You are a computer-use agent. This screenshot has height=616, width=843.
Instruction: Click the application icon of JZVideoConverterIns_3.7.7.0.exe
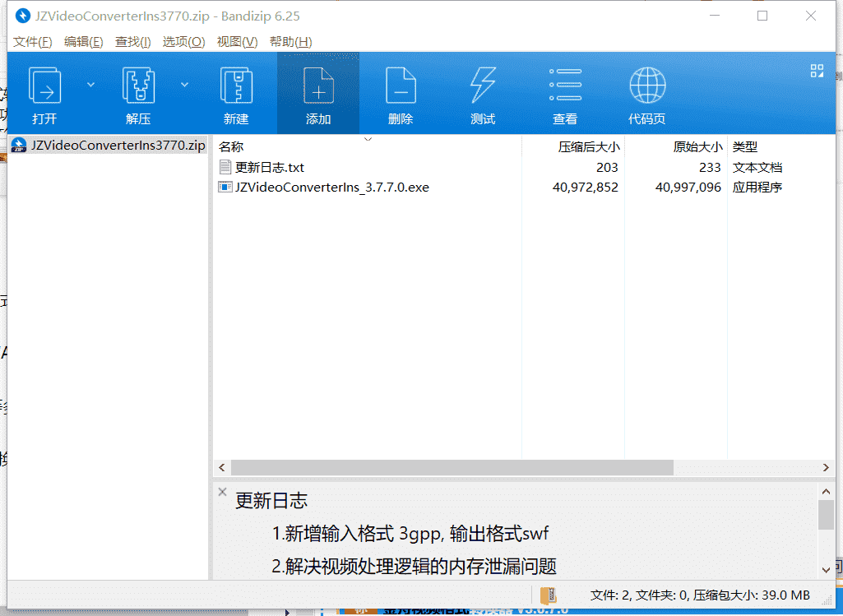pos(225,187)
